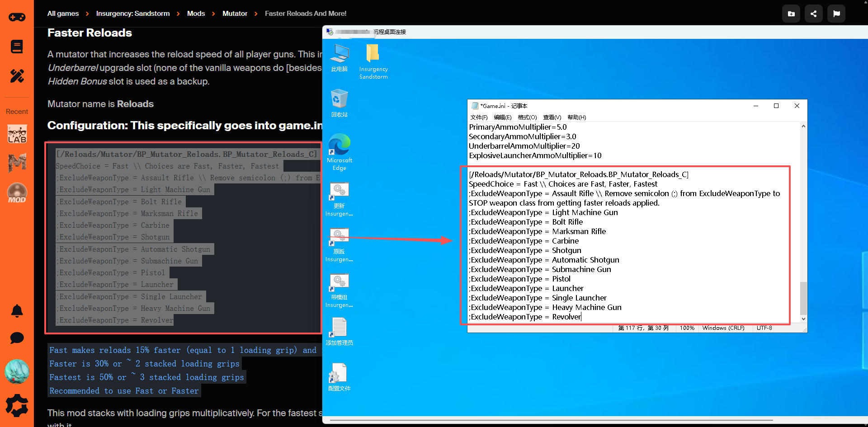The image size is (868, 427).
Task: Go to the All games breadcrumb
Action: 63,14
